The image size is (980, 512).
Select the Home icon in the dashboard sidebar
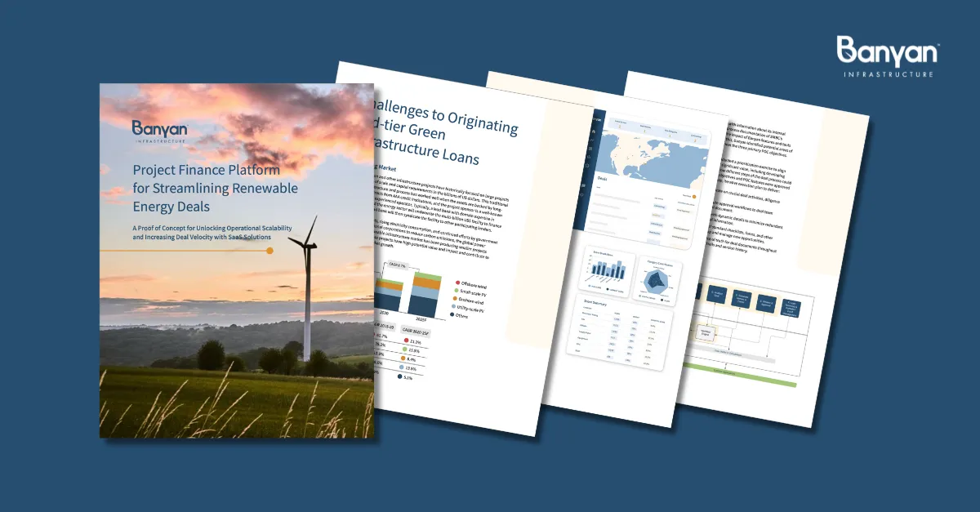click(593, 131)
